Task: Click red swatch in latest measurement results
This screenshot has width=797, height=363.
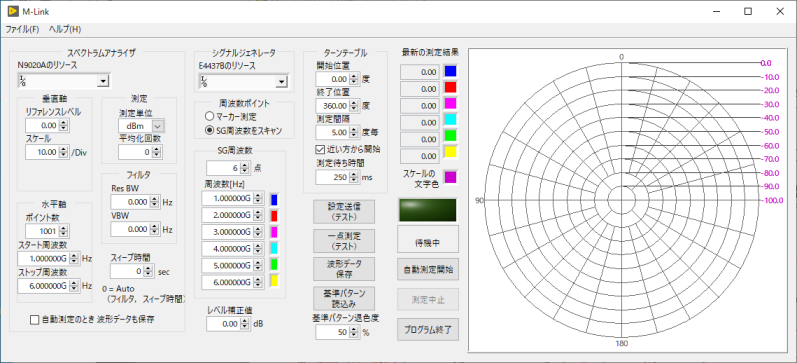Action: [450, 88]
